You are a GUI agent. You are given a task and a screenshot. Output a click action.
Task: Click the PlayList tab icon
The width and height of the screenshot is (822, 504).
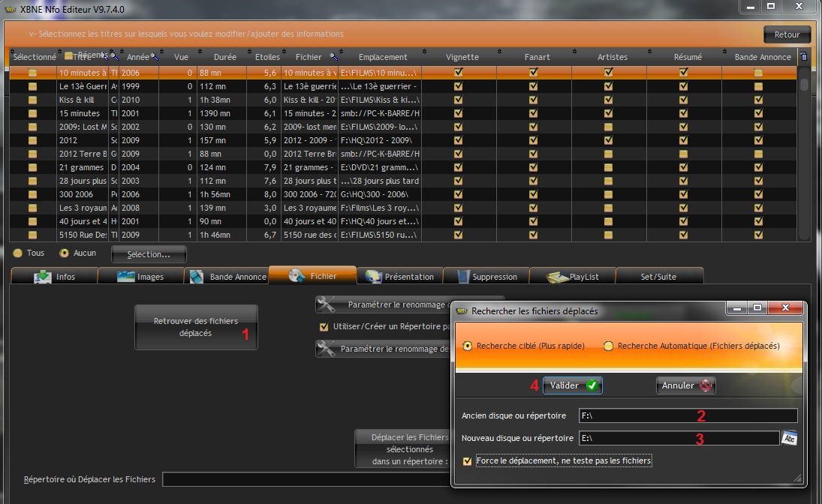coord(556,277)
